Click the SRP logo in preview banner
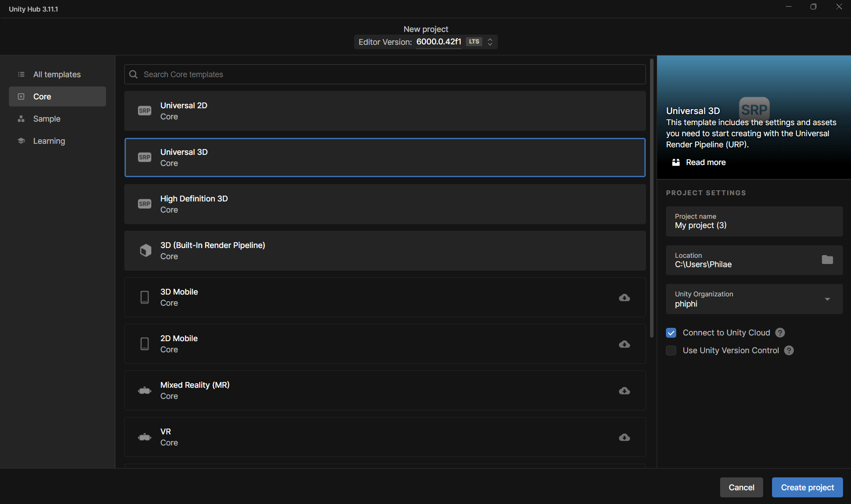The width and height of the screenshot is (851, 504). coord(754,109)
